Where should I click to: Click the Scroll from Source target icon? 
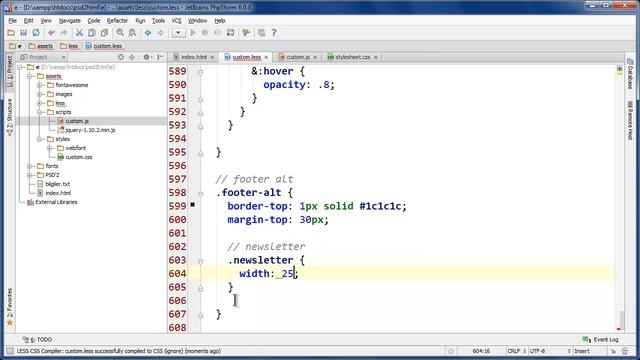pyautogui.click(x=121, y=57)
